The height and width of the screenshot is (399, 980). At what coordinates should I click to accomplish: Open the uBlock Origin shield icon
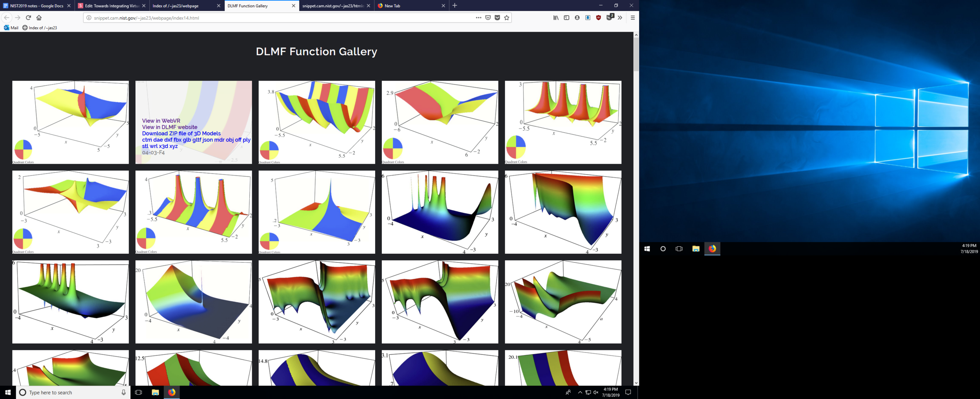tap(598, 18)
